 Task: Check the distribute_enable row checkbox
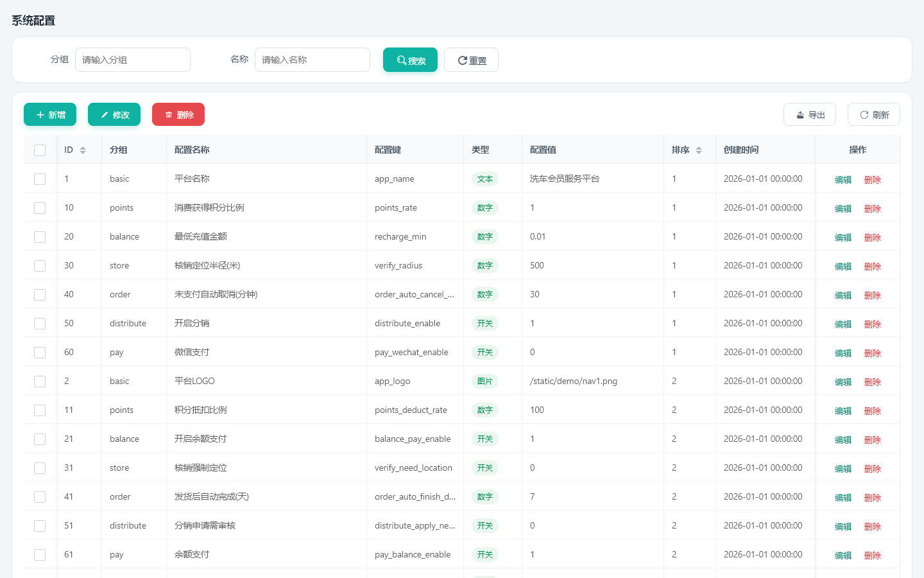(x=40, y=324)
